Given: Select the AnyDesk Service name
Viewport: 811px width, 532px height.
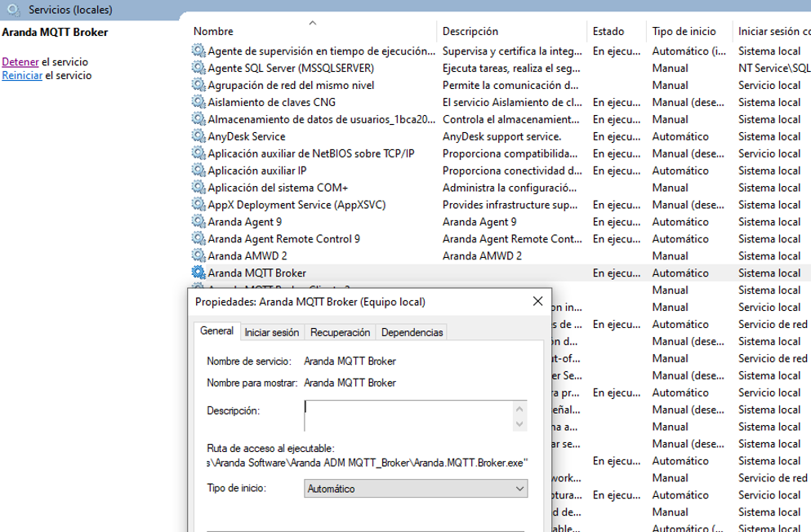Looking at the screenshot, I should [247, 136].
